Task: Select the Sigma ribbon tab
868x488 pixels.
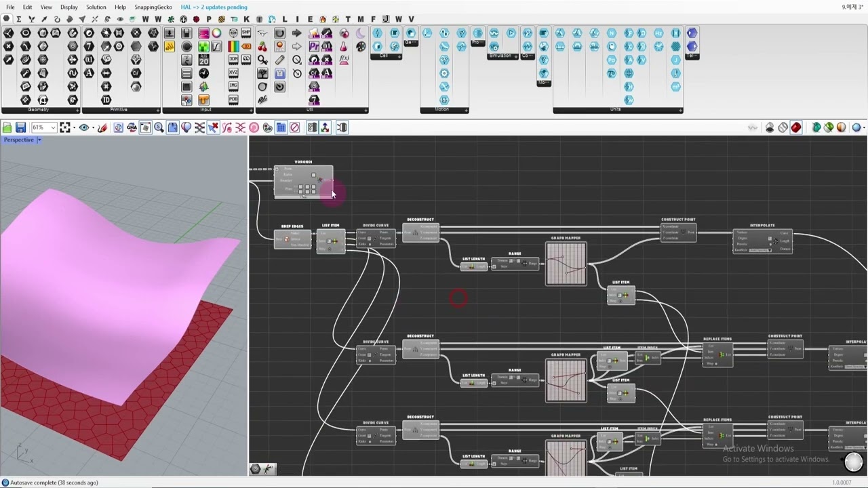Action: [x=19, y=19]
